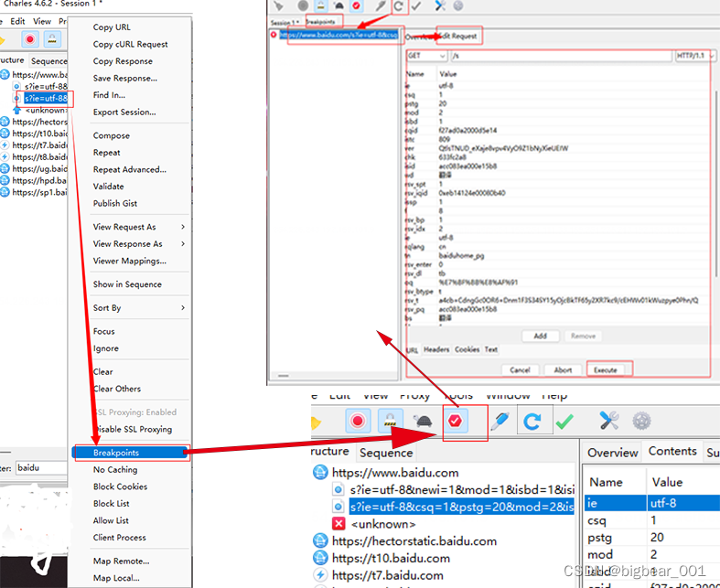Click pstg row with value 20 in enlarged table
The height and width of the screenshot is (588, 720).
click(652, 537)
